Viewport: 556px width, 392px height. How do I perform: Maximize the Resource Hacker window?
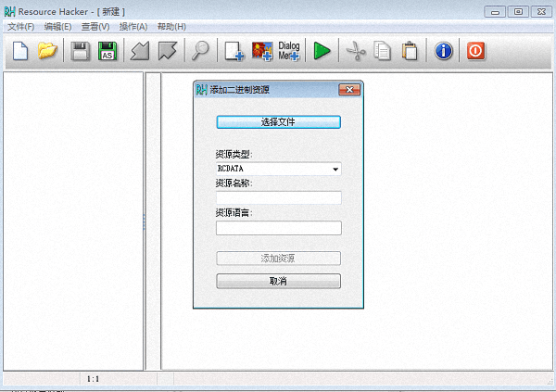click(518, 12)
